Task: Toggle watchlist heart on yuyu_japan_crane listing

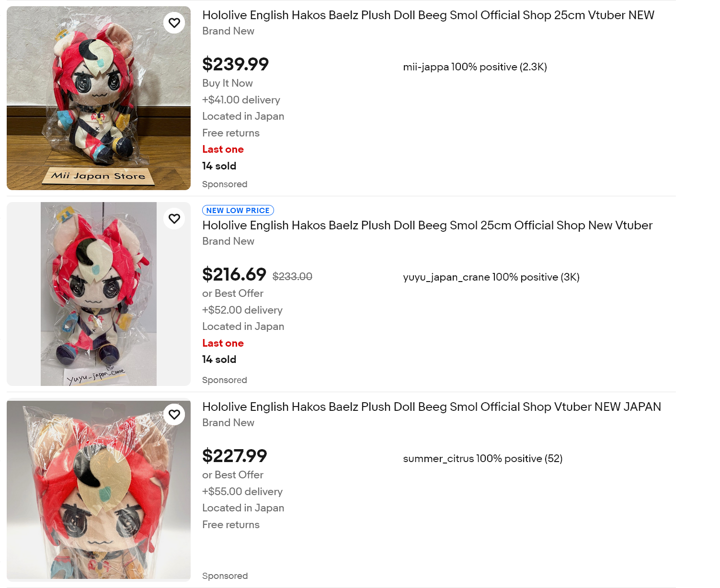Action: point(174,219)
